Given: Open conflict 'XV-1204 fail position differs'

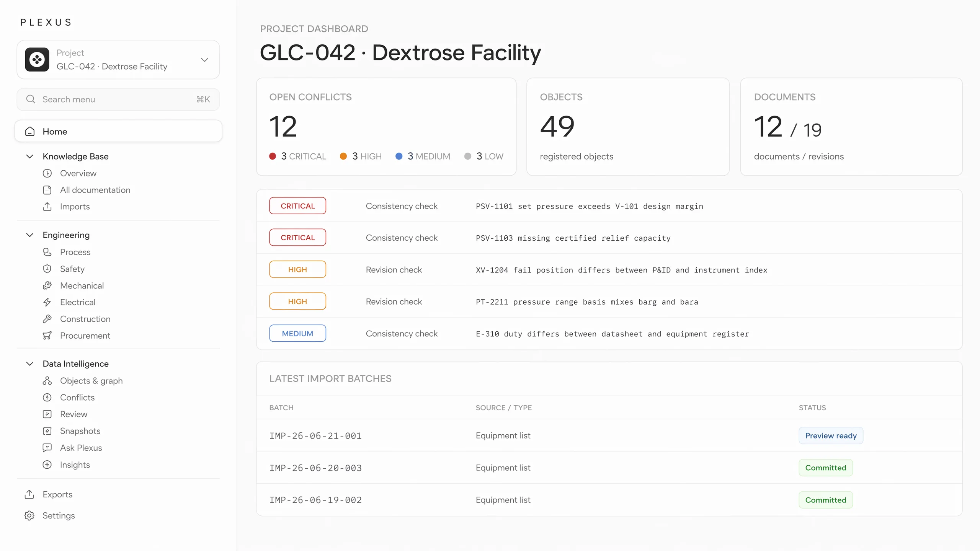Looking at the screenshot, I should [622, 270].
